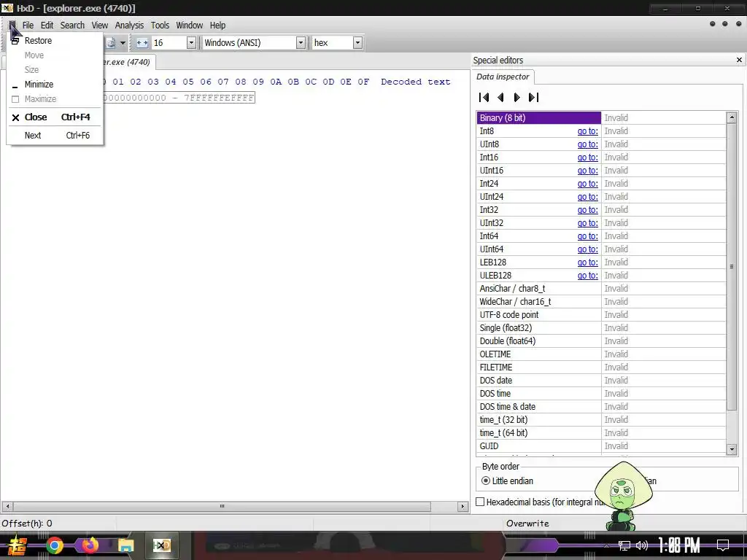Jump to first byte in Data inspector
This screenshot has height=560, width=747.
[484, 97]
